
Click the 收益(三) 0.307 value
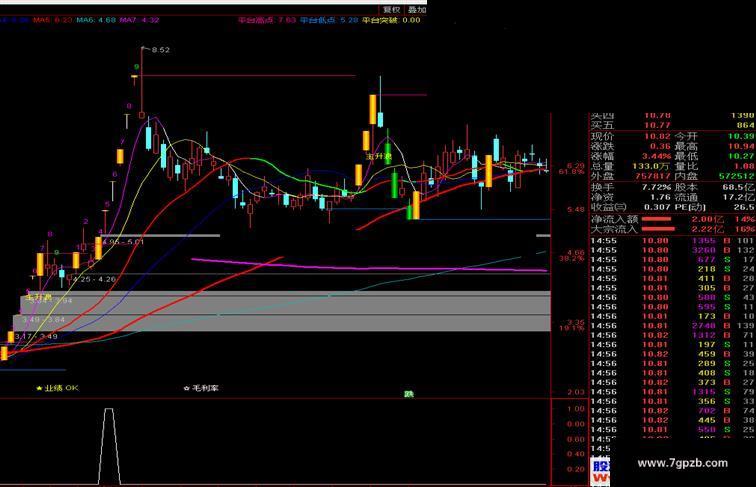coord(657,207)
